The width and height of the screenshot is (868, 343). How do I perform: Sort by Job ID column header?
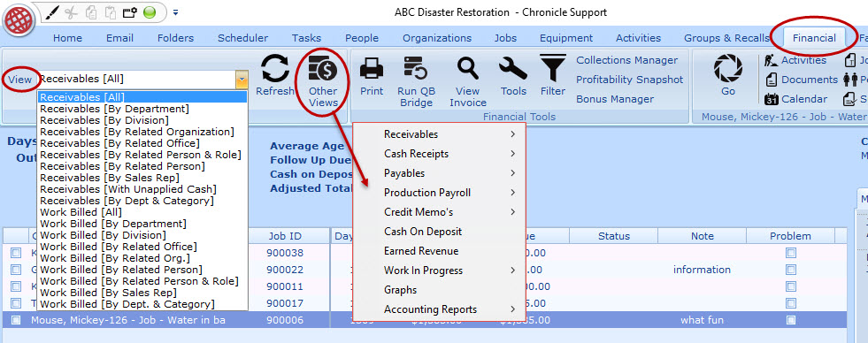pos(285,236)
